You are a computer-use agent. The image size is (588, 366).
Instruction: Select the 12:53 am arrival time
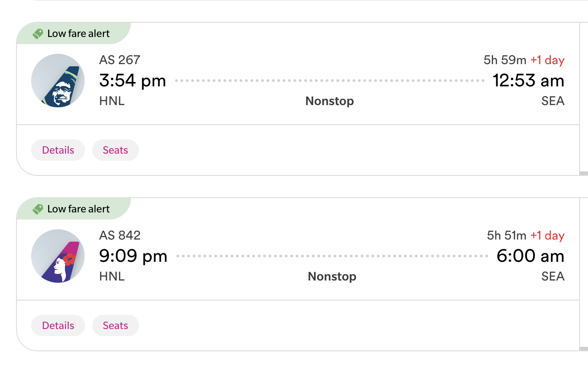click(528, 81)
